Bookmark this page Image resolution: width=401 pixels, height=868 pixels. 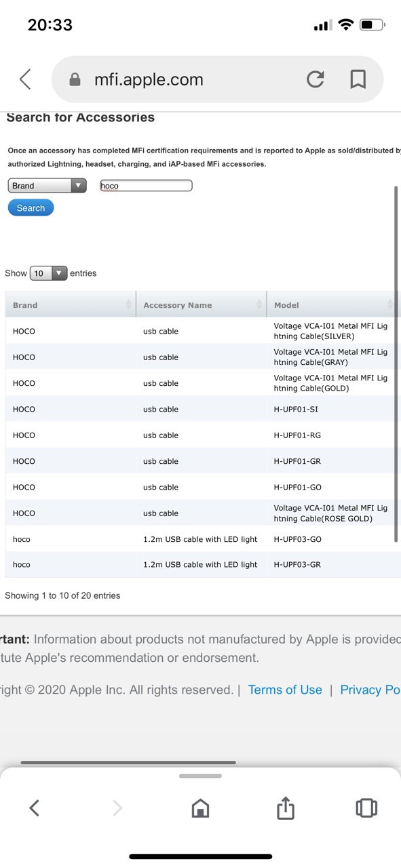point(358,79)
